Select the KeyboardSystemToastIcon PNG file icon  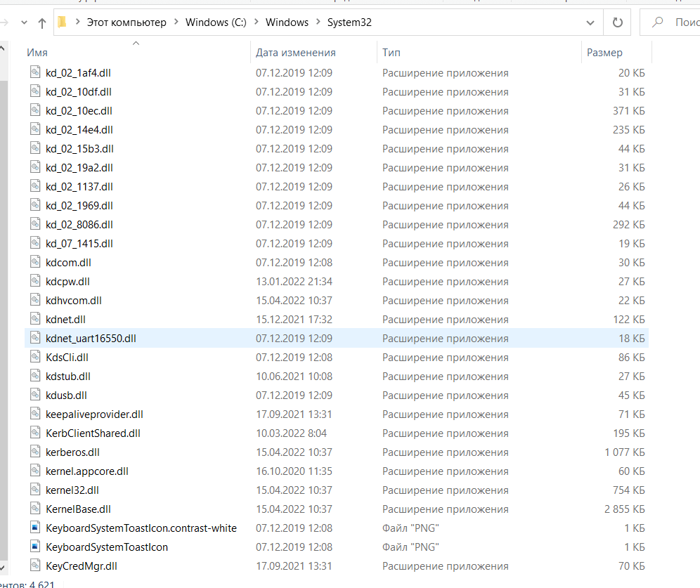(x=35, y=547)
